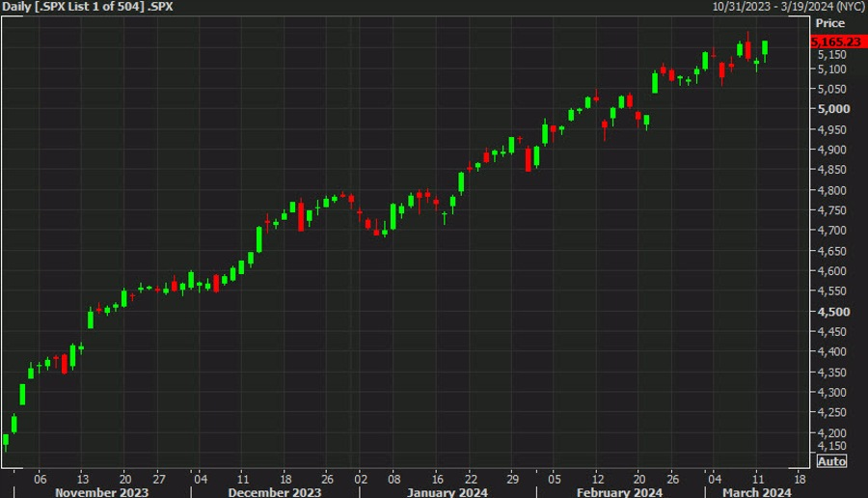Click the 4,400 price axis label
Image resolution: width=868 pixels, height=498 pixels.
832,351
